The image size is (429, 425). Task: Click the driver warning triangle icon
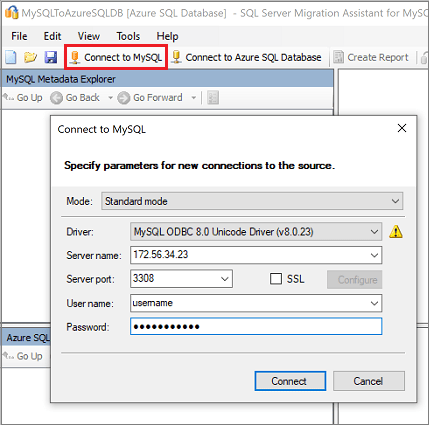(396, 231)
